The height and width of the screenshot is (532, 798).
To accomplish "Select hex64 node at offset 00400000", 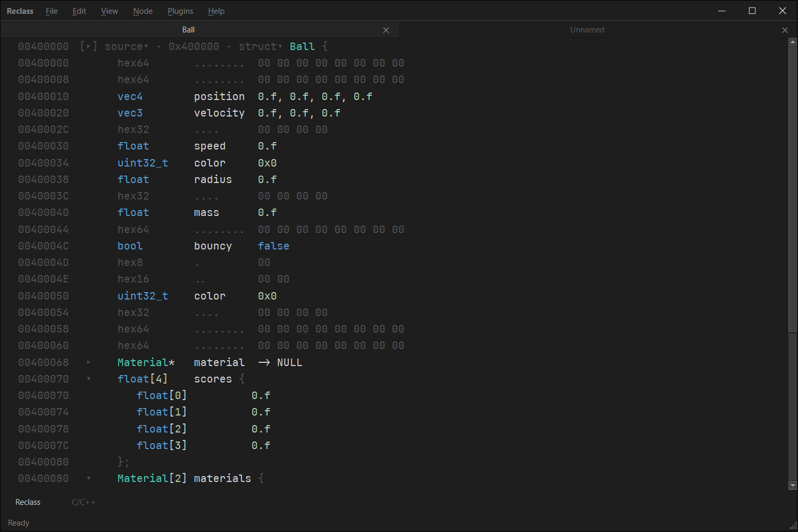I will (133, 63).
